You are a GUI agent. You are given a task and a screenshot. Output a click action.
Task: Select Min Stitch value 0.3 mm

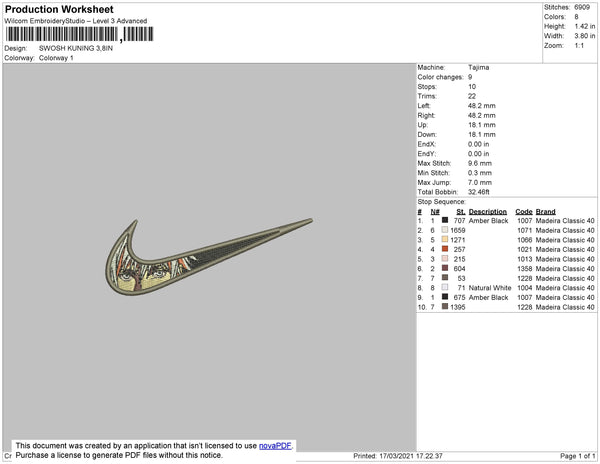pyautogui.click(x=480, y=173)
